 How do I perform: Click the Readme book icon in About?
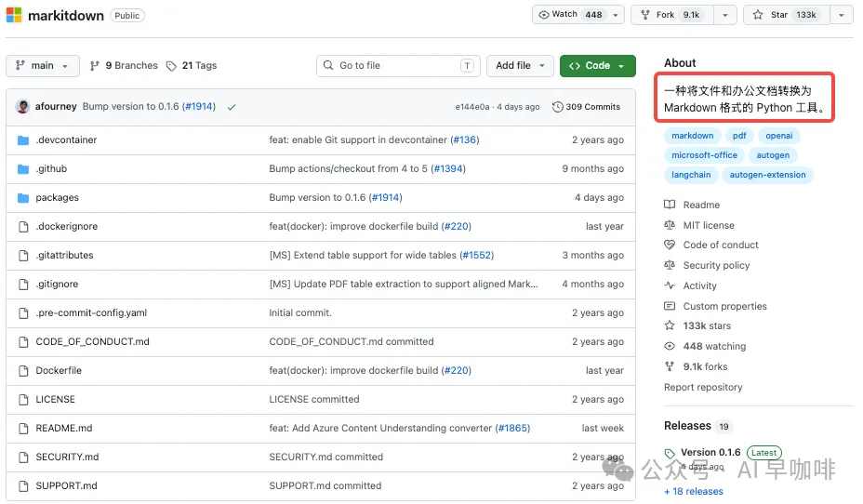(x=670, y=205)
